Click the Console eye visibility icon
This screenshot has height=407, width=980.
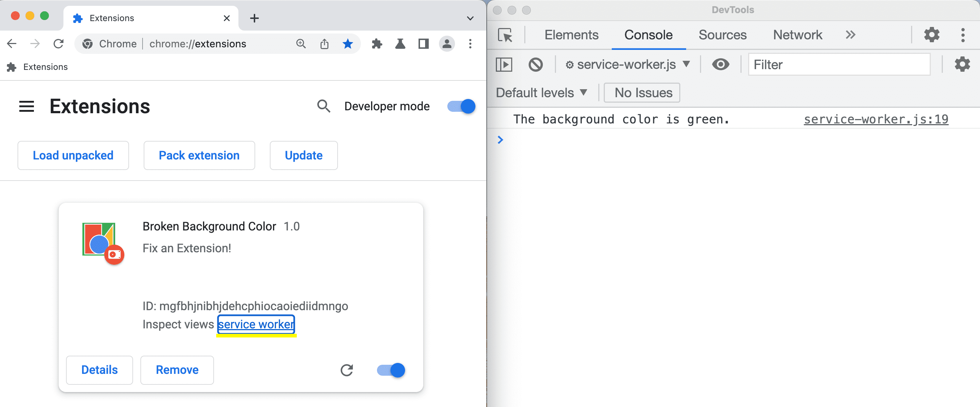coord(721,64)
